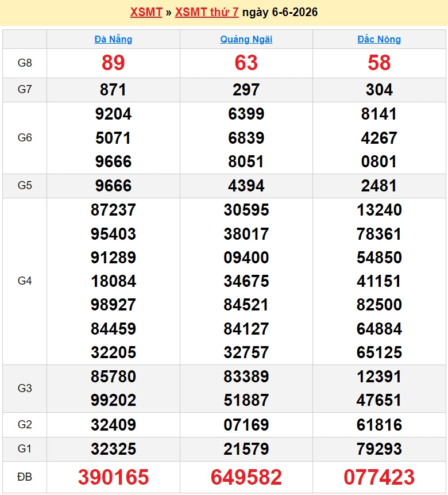Click special prize number 390165
This screenshot has height=495, width=448.
[x=113, y=477]
